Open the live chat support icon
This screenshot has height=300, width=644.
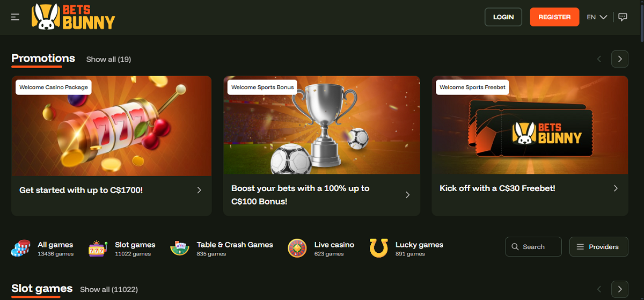(x=623, y=17)
